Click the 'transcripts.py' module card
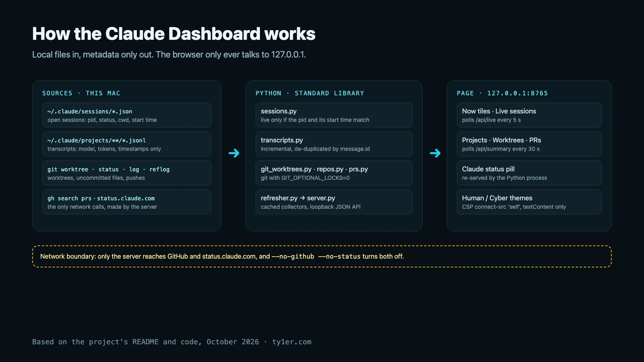Screen dimensions: 644x362 [x=334, y=144]
